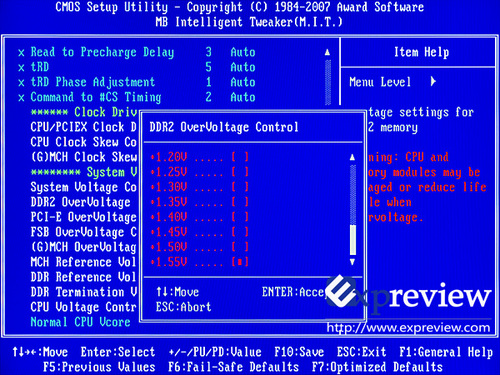Click Normal CPU Vcore label
500x375 pixels.
(80, 322)
